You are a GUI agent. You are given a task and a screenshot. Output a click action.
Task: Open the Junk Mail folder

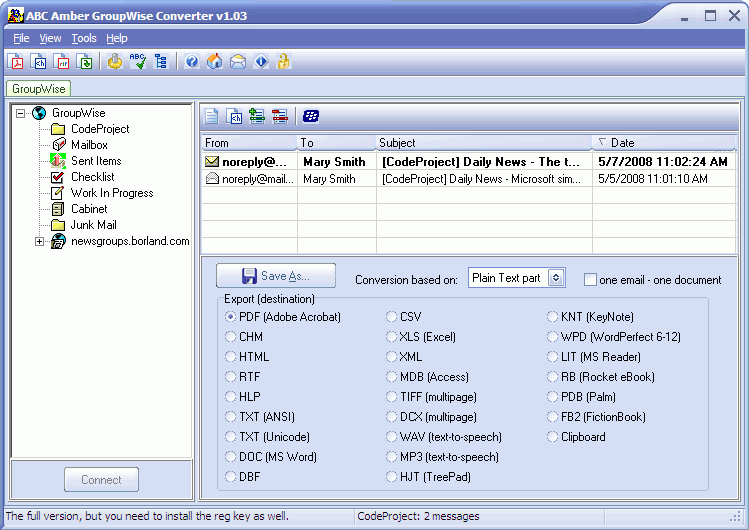(94, 225)
